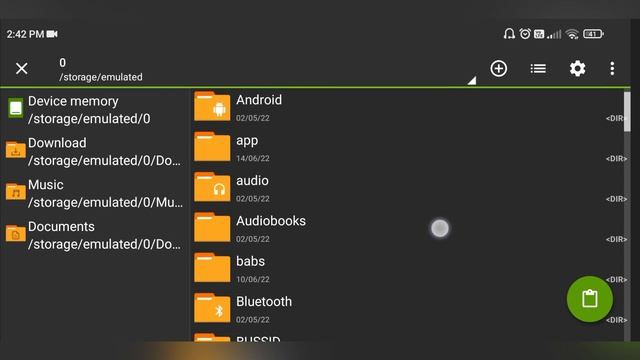Viewport: 640px width, 360px height.
Task: Click the DIR label on Android row
Action: pyautogui.click(x=616, y=118)
